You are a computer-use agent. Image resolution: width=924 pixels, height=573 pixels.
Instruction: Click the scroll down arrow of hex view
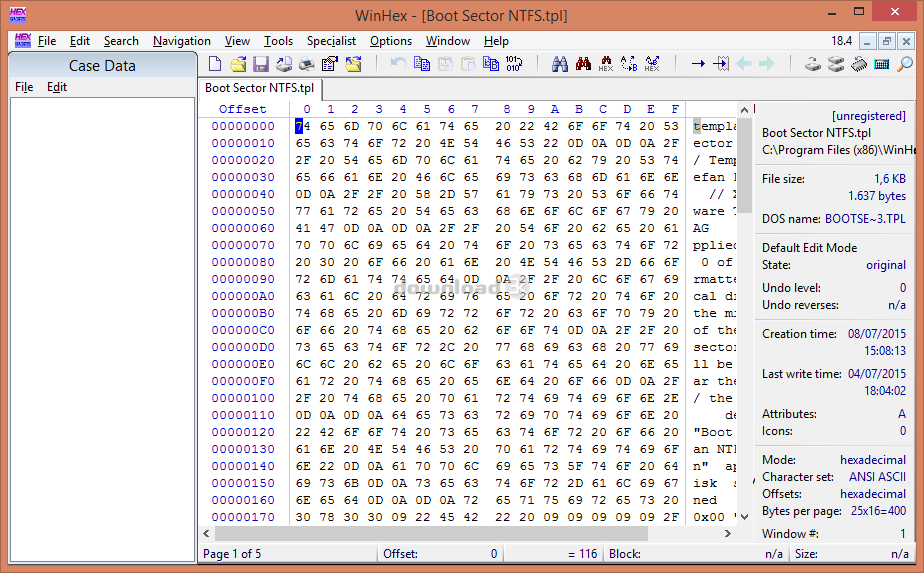coord(744,516)
